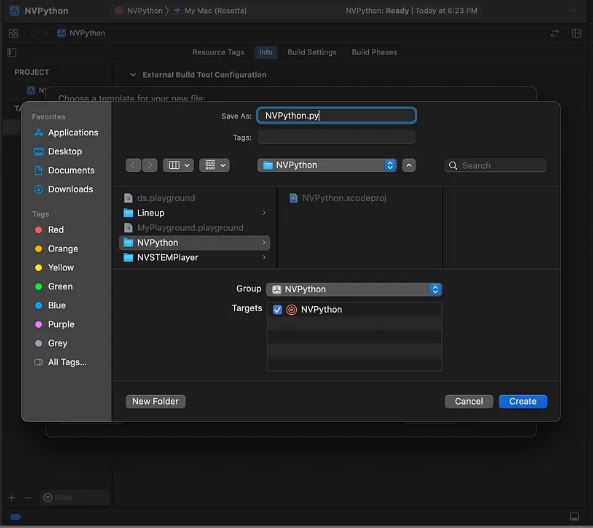This screenshot has height=528, width=593.
Task: Go to Downloads in the sidebar
Action: pyautogui.click(x=64, y=189)
